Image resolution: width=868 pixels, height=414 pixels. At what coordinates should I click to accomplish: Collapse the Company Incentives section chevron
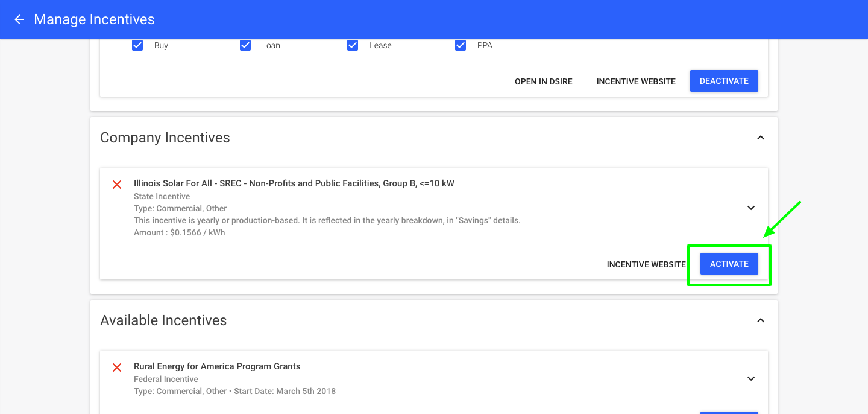click(x=761, y=138)
